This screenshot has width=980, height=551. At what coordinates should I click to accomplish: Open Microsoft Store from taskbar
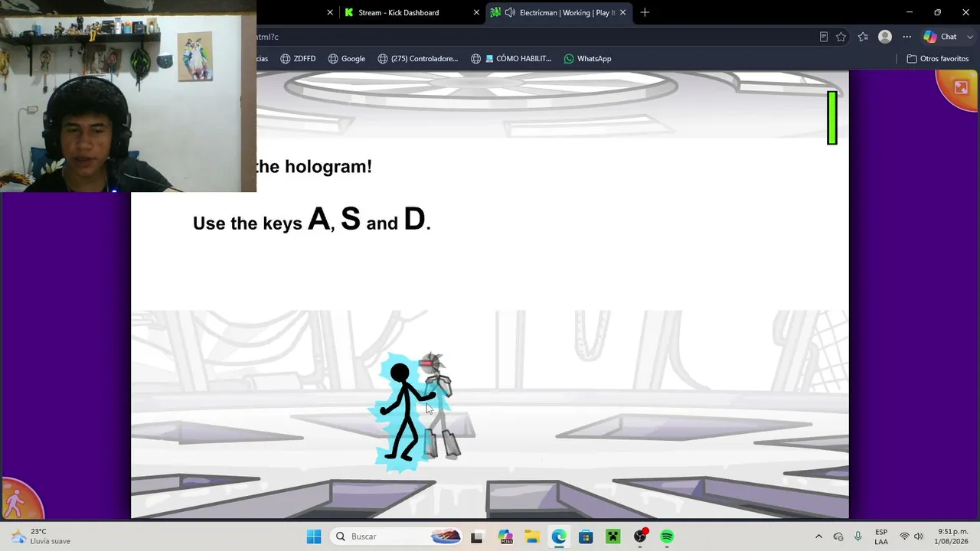pyautogui.click(x=586, y=536)
